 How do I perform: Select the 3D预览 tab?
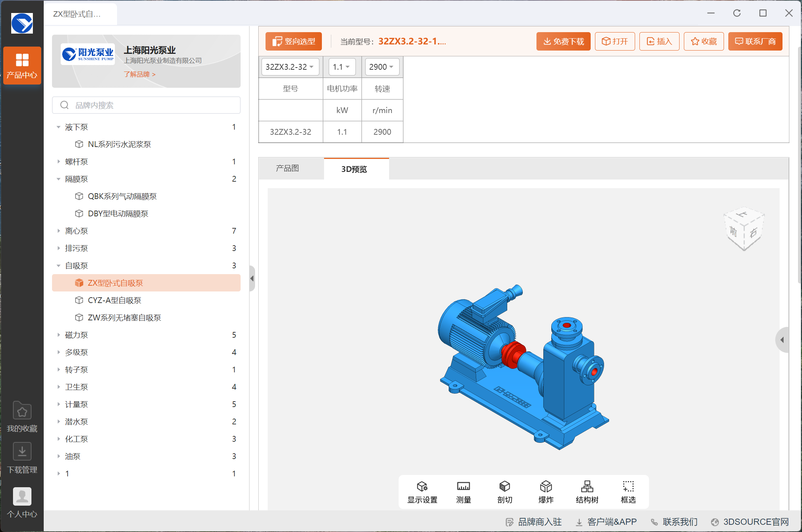tap(354, 169)
